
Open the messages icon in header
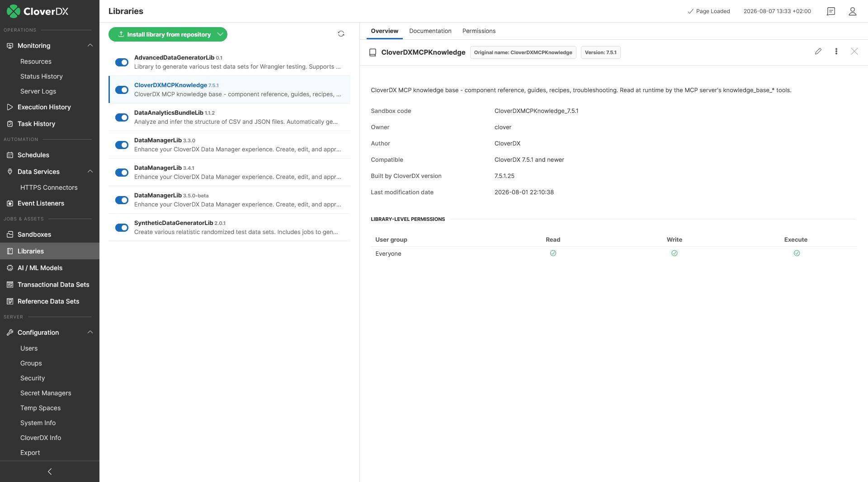[x=831, y=11]
